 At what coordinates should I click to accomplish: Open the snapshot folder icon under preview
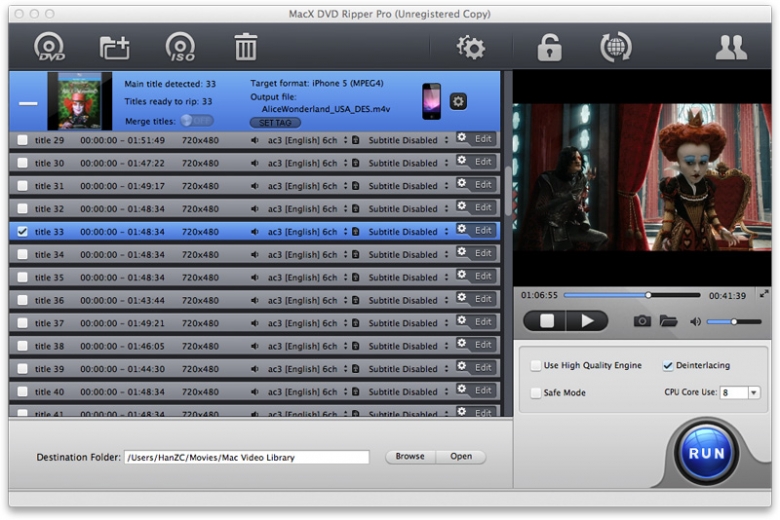click(668, 321)
